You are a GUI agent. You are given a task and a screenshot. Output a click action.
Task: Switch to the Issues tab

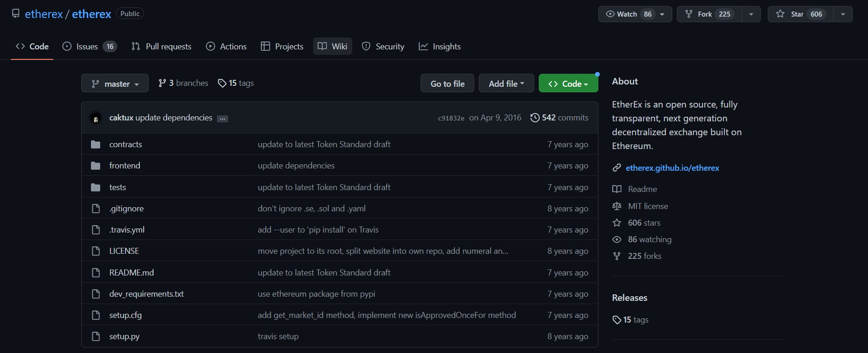pos(90,46)
